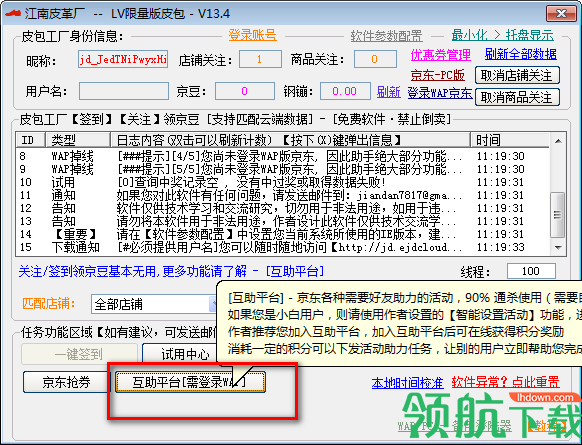Click the 试用中心 button

click(180, 354)
